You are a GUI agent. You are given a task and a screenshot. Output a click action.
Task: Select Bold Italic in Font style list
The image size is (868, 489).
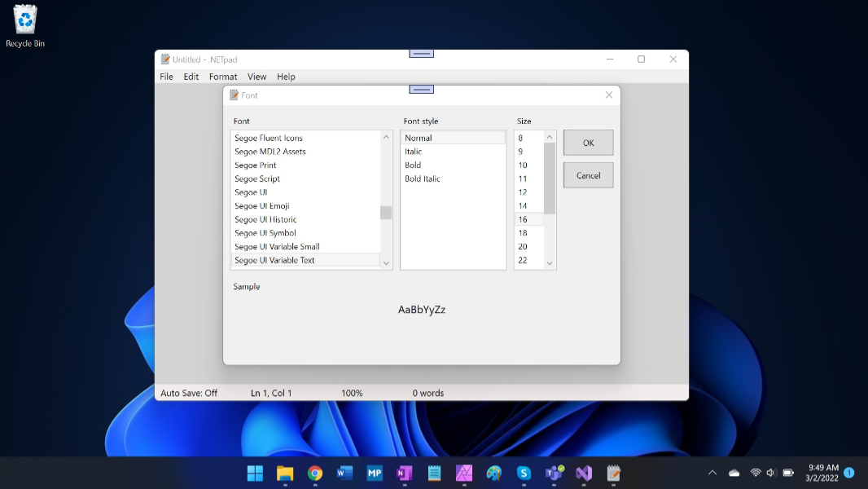point(423,178)
